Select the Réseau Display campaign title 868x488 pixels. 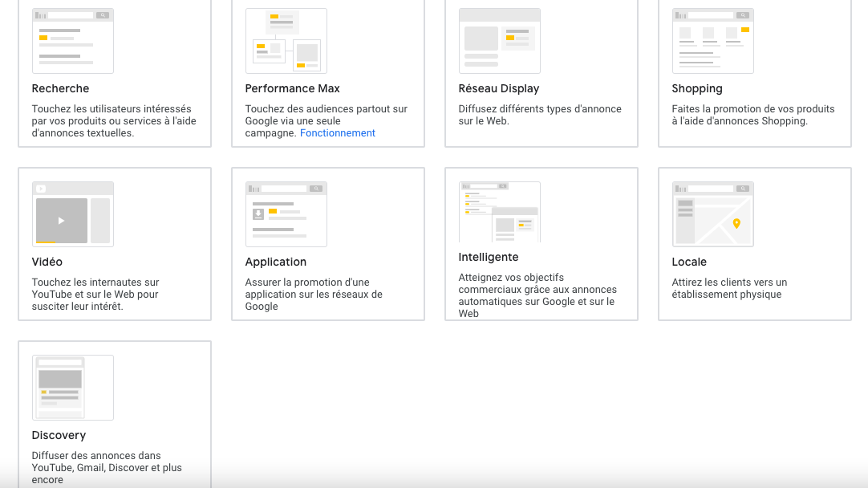498,88
